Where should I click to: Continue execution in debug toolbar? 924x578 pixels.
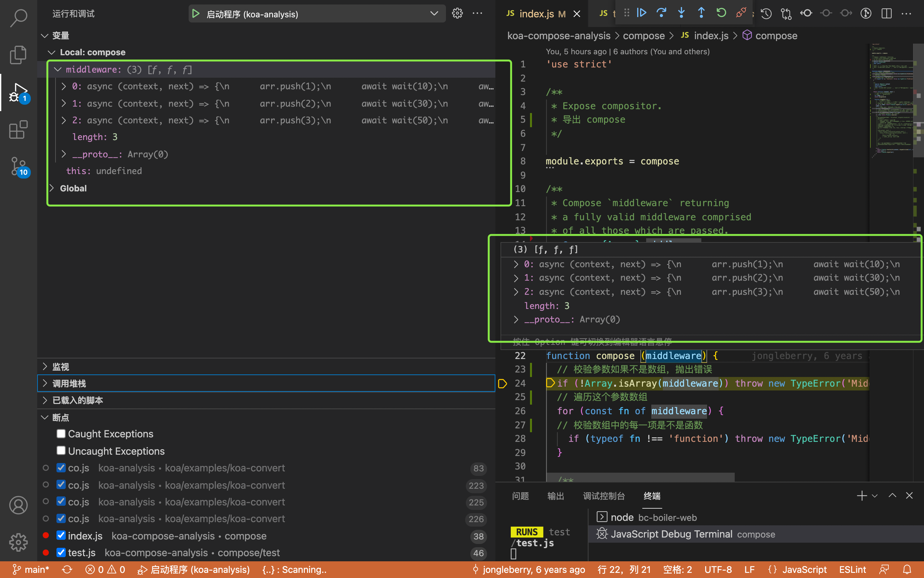coord(641,13)
